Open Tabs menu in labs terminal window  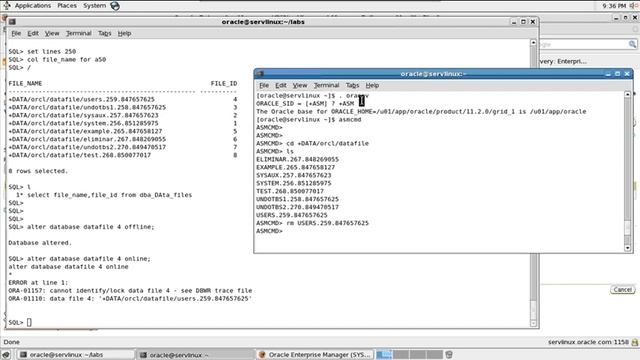coord(104,33)
